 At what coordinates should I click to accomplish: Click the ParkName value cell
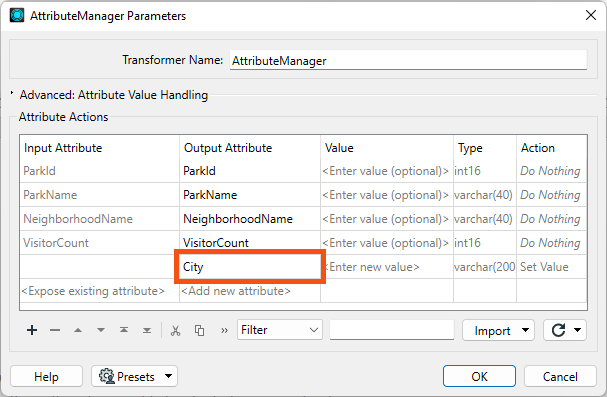[387, 195]
